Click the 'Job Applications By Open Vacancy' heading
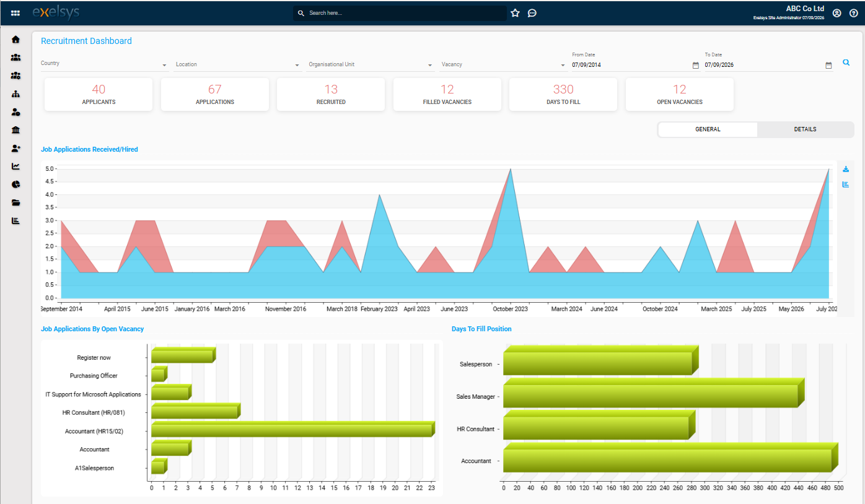Image resolution: width=865 pixels, height=504 pixels. click(x=92, y=329)
